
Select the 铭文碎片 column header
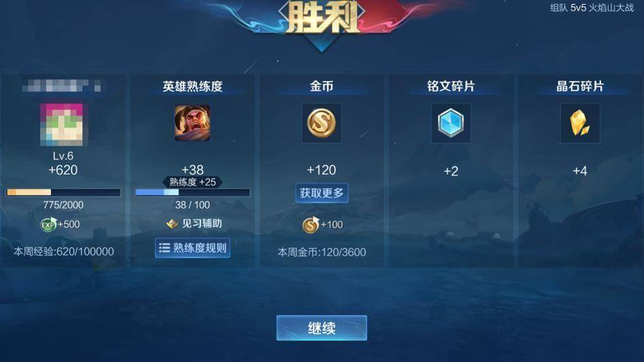point(451,87)
